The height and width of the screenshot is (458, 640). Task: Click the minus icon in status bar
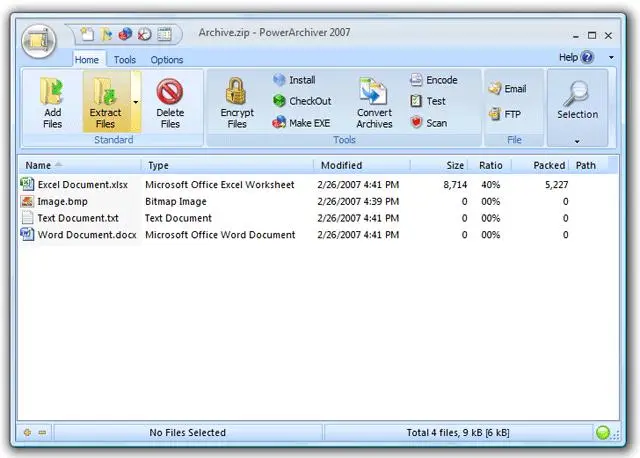[x=42, y=432]
